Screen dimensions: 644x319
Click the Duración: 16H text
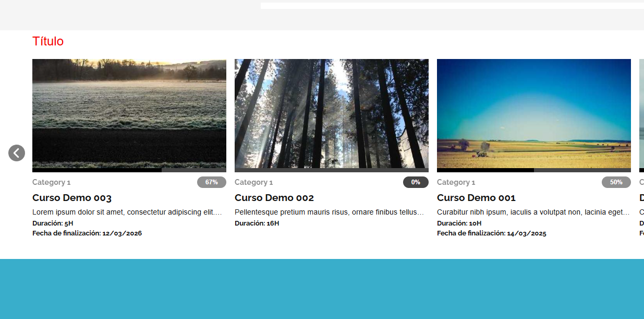pos(257,223)
